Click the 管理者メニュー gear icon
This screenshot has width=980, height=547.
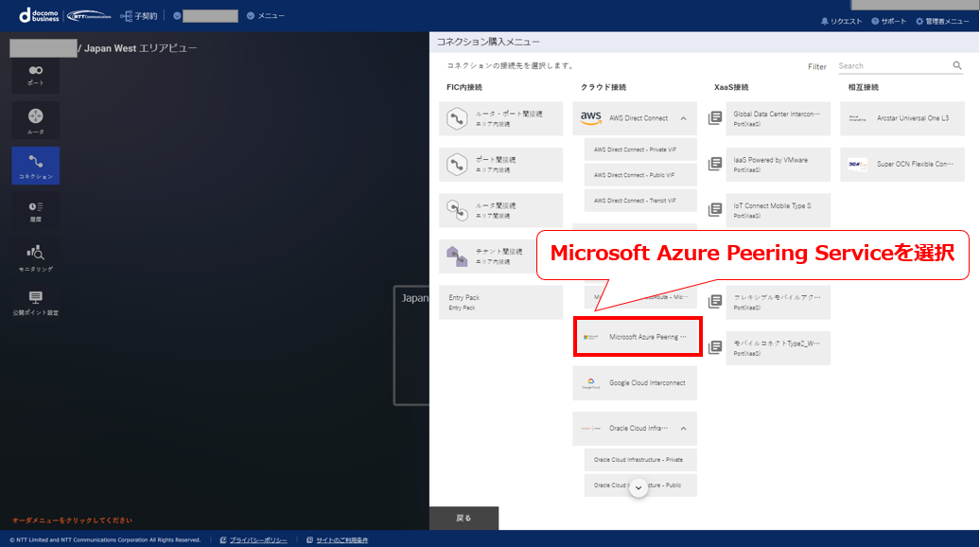point(919,21)
